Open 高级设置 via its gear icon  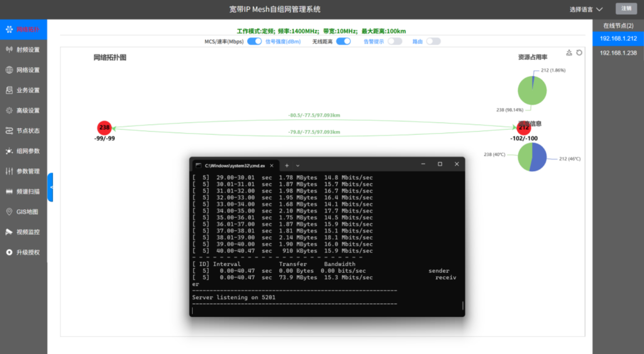point(9,110)
